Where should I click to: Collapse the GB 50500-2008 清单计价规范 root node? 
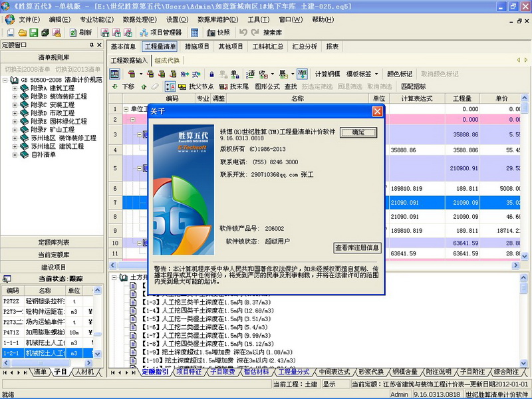pos(5,80)
